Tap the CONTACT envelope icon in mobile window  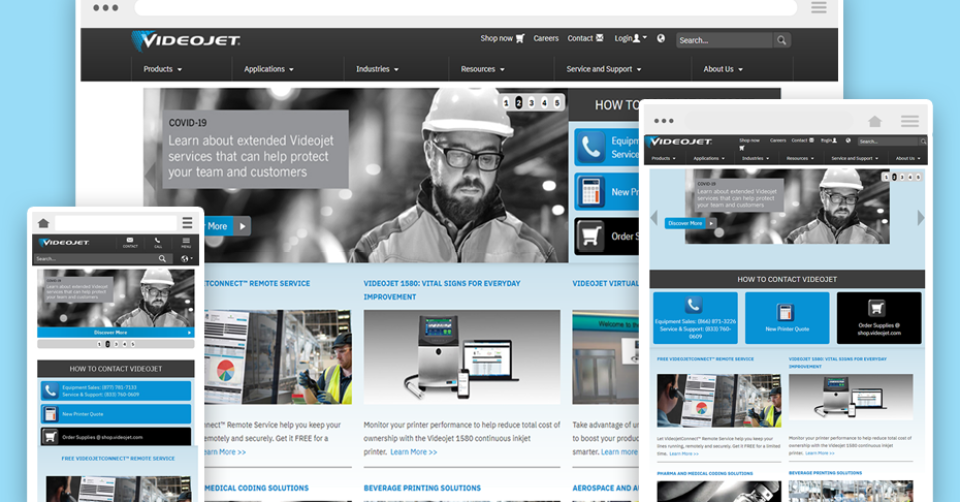tap(130, 242)
